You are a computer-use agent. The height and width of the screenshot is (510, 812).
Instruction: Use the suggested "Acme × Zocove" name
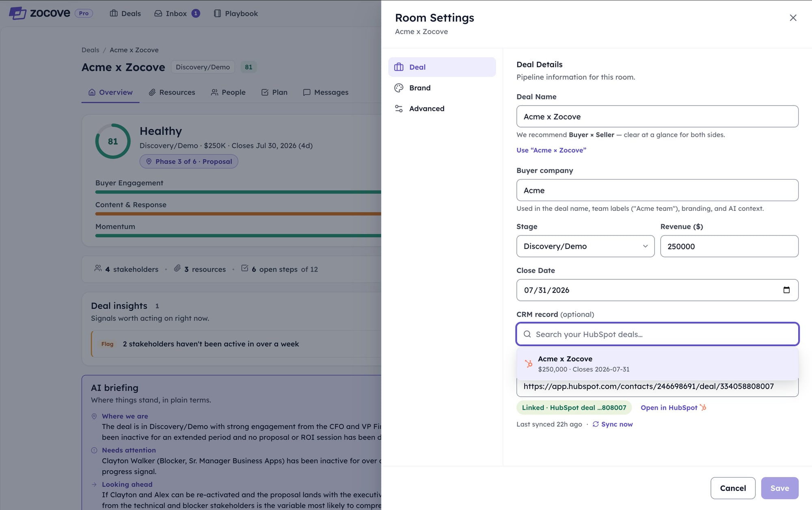(x=551, y=150)
